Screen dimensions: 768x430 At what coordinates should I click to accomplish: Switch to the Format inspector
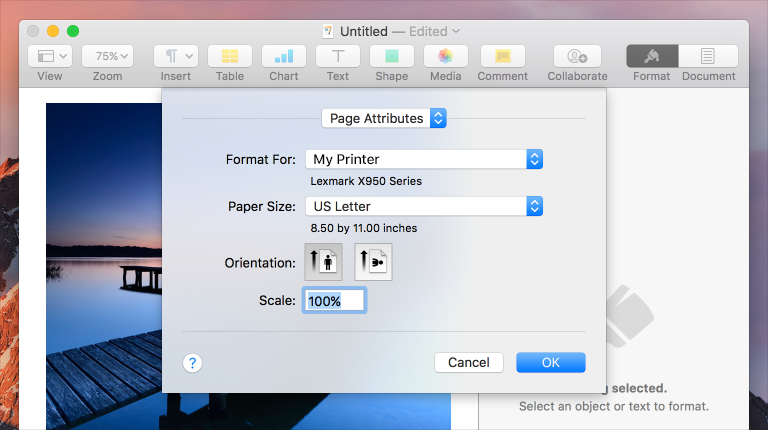652,56
